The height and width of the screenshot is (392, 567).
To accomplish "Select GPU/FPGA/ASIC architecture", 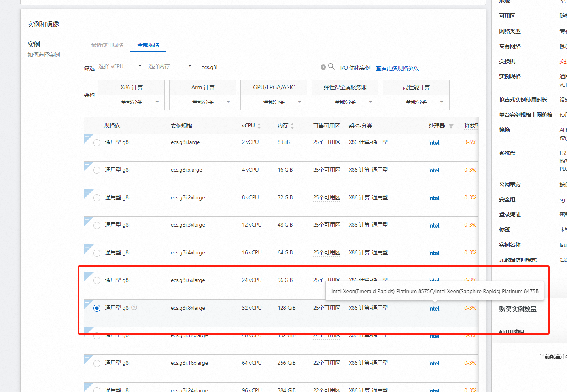I will click(274, 87).
